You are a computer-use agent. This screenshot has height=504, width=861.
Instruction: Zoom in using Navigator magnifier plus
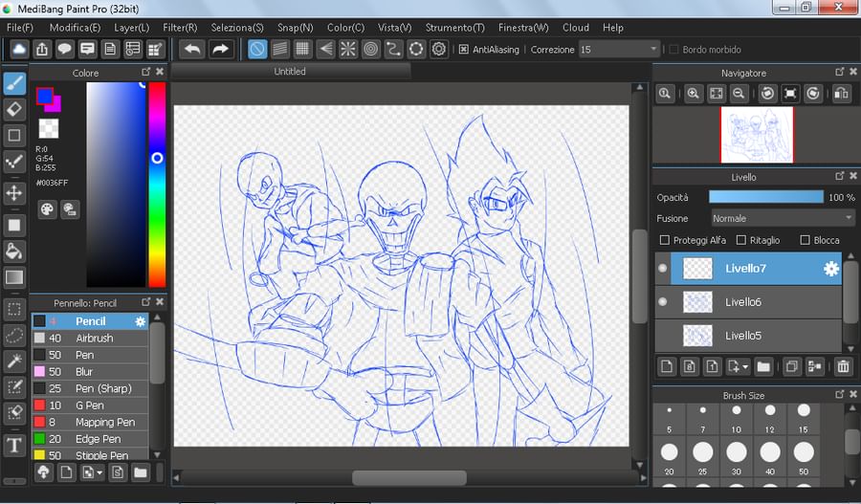pyautogui.click(x=694, y=94)
